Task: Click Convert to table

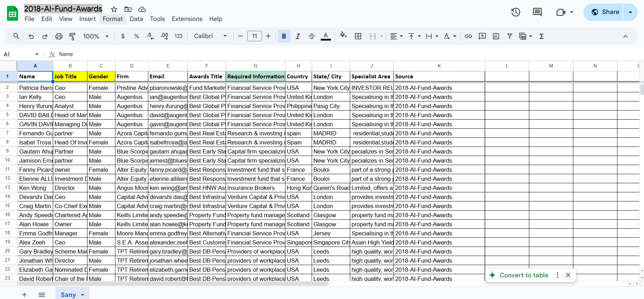Action: tap(524, 275)
